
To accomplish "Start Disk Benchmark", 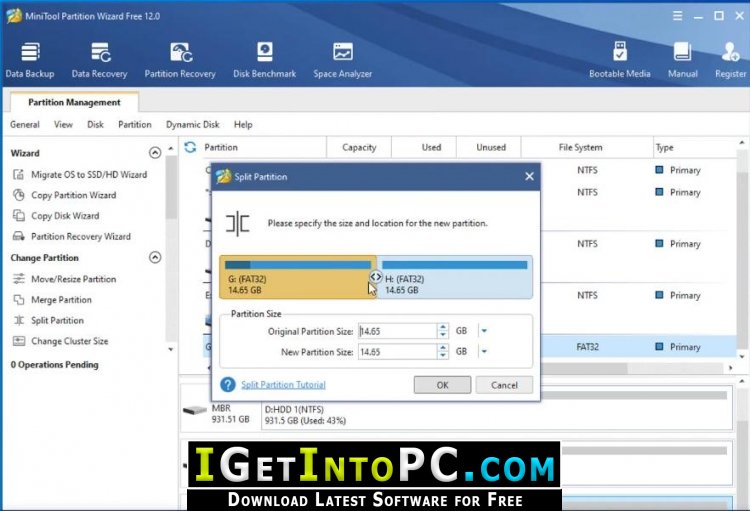I will [265, 60].
